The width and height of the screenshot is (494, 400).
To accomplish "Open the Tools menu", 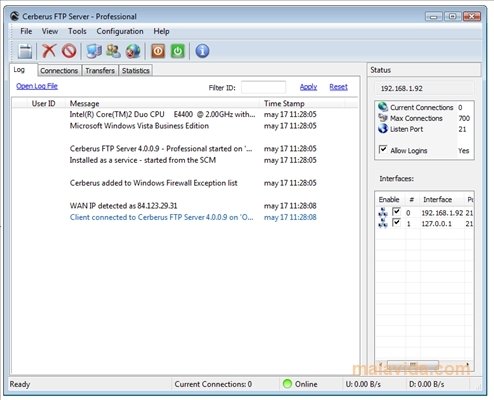I will (77, 31).
